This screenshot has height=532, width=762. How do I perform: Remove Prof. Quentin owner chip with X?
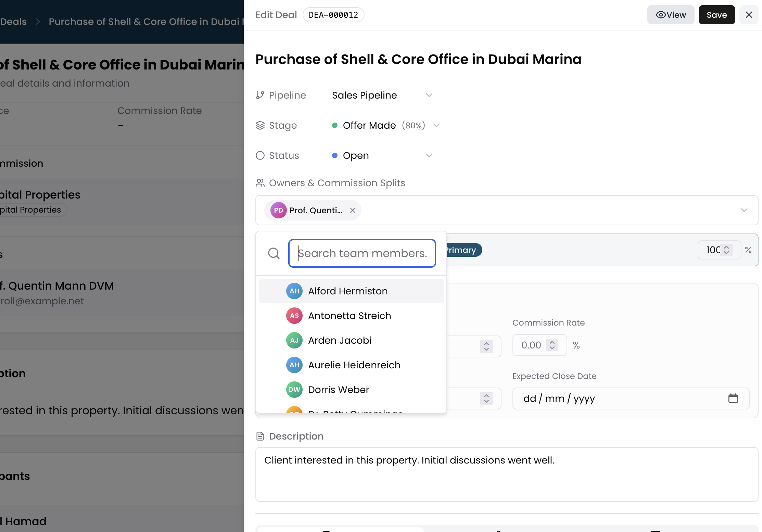(x=353, y=210)
